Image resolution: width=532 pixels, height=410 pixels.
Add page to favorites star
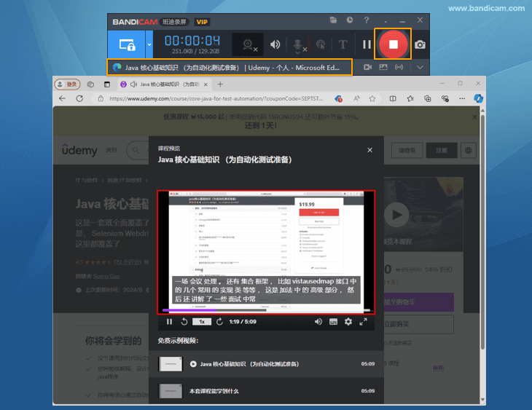[x=372, y=98]
